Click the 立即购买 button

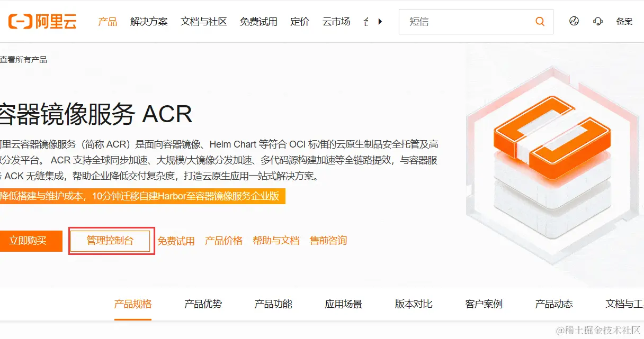[x=31, y=241]
